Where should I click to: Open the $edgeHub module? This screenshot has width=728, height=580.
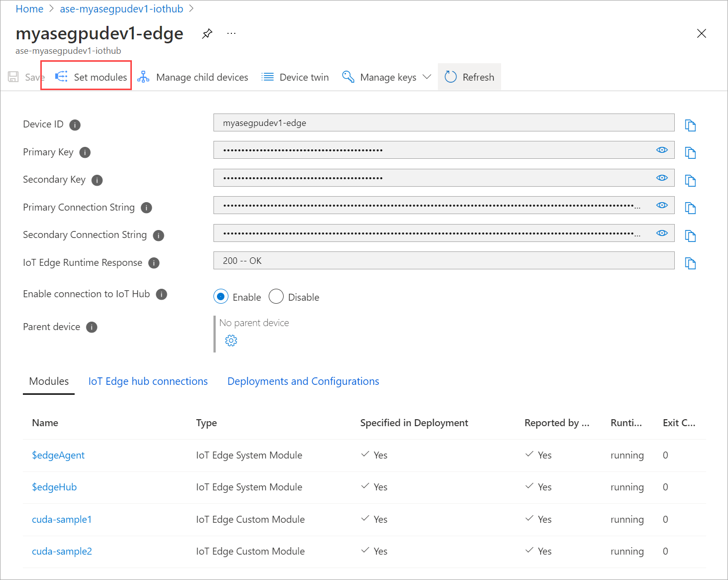(54, 487)
